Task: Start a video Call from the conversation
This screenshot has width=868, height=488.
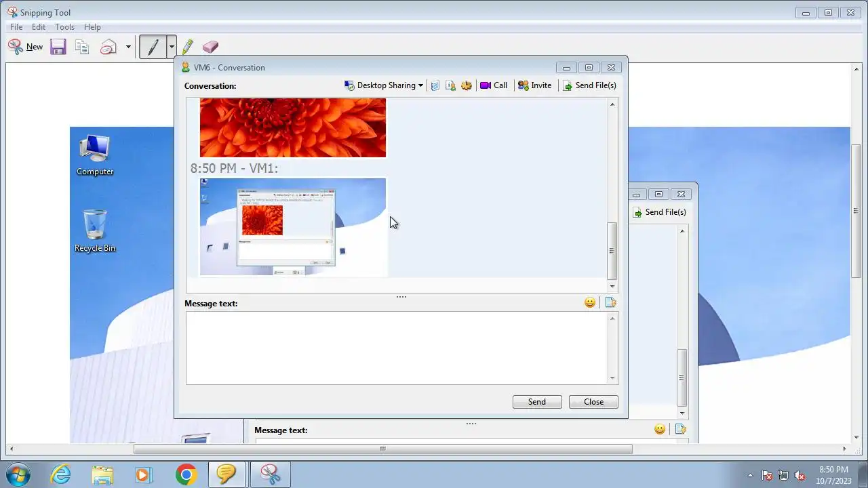Action: pyautogui.click(x=494, y=85)
